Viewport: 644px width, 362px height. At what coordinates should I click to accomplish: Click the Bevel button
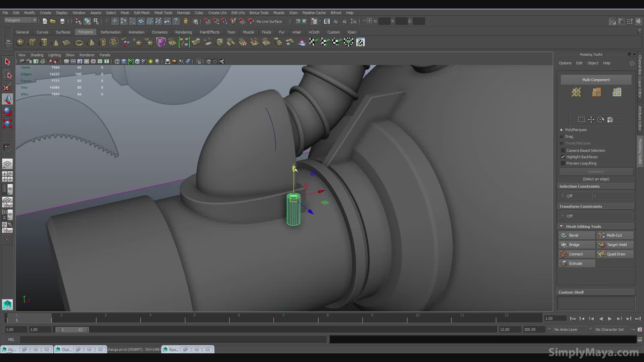[x=577, y=235]
